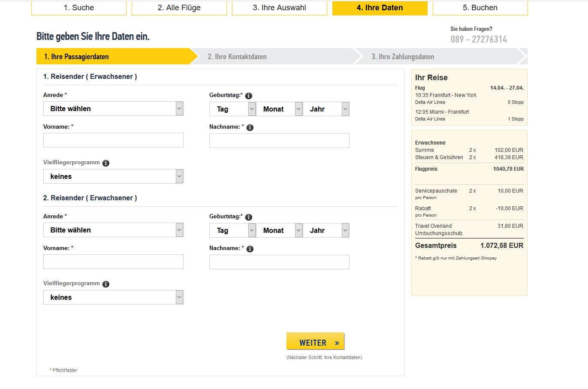The image size is (588, 389).
Task: Click the date range 14.04. - 27.04.
Action: [507, 88]
